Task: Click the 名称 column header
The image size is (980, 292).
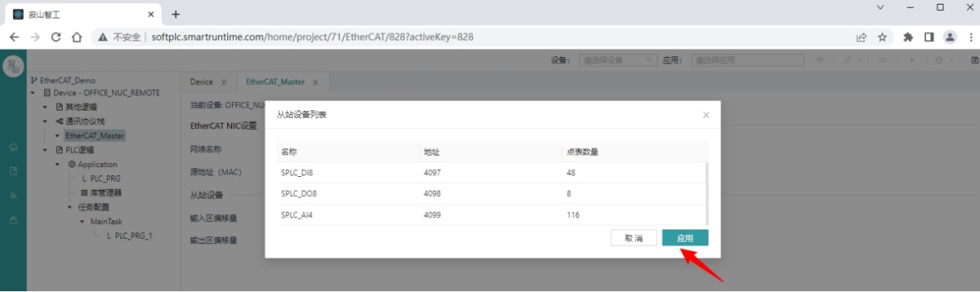Action: 288,151
